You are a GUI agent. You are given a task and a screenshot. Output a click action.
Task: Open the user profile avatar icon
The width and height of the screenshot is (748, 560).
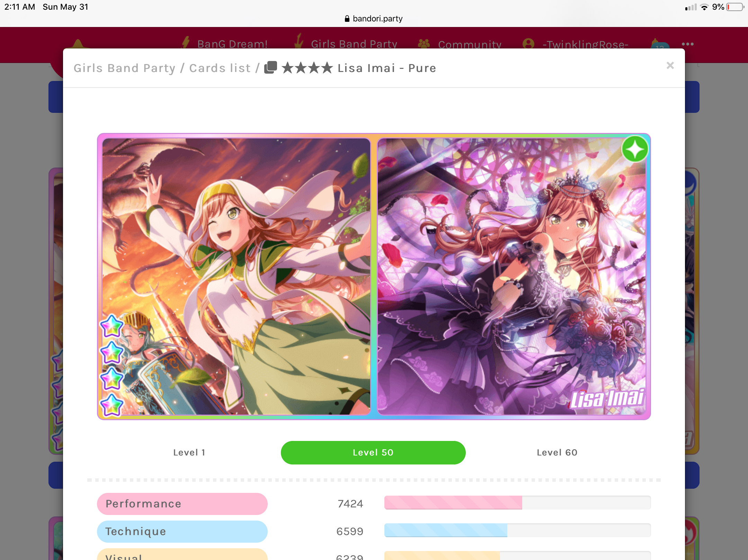tap(528, 44)
